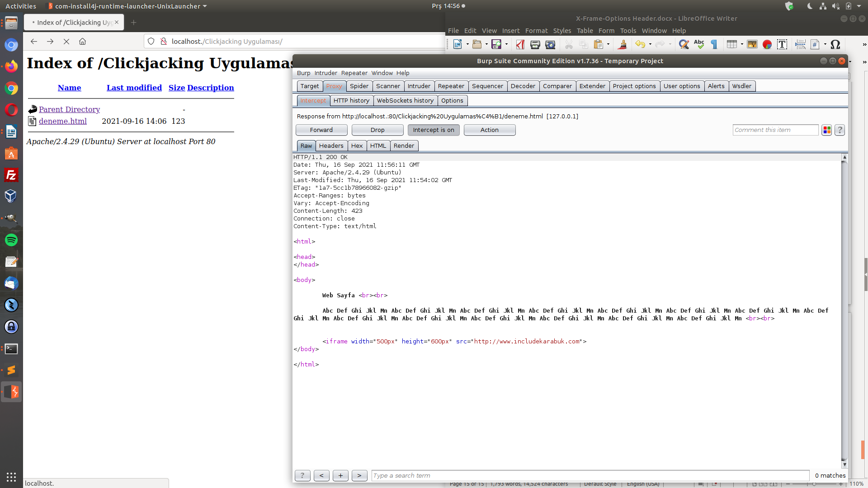
Task: Click Save icon in LibreOffice Writer toolbar
Action: (496, 44)
